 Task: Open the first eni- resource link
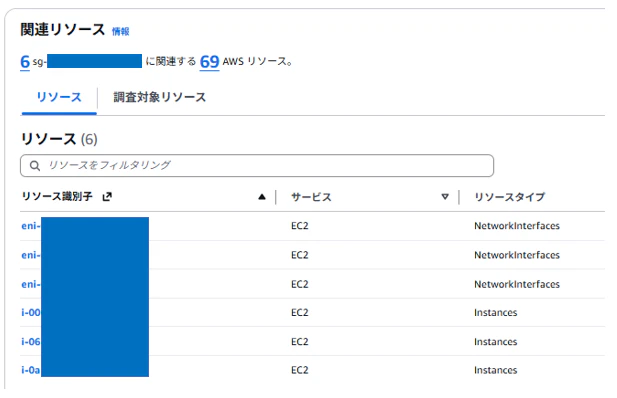[x=31, y=226]
